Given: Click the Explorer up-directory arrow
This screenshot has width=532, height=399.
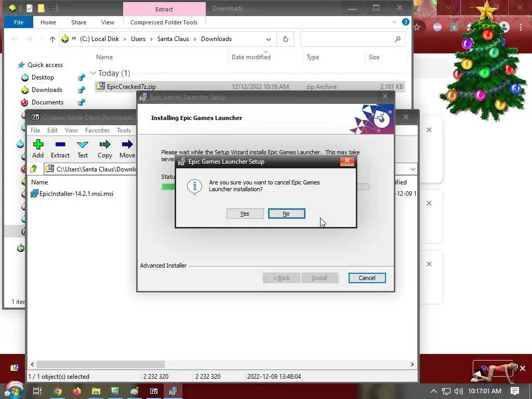Looking at the screenshot, I should click(52, 39).
